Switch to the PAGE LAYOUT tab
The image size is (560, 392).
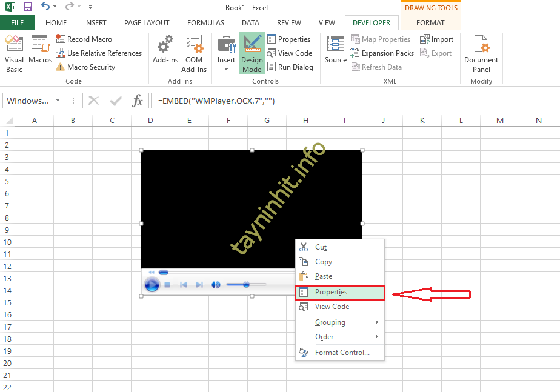tap(147, 23)
